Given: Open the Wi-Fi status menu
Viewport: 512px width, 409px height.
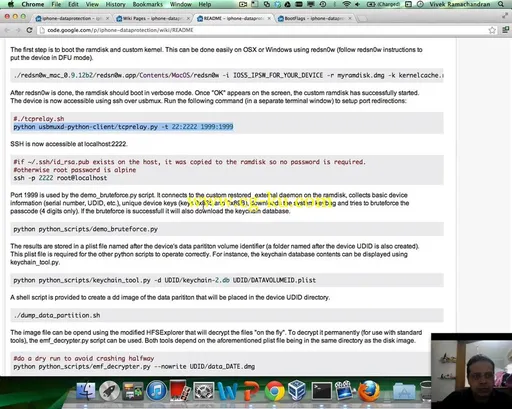Looking at the screenshot, I should (347, 4).
